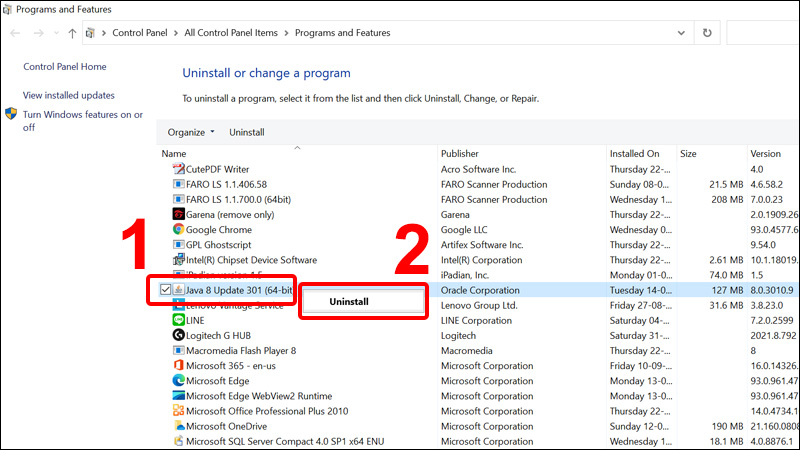
Task: Open the recent locations dropdown arrow
Action: point(56,33)
